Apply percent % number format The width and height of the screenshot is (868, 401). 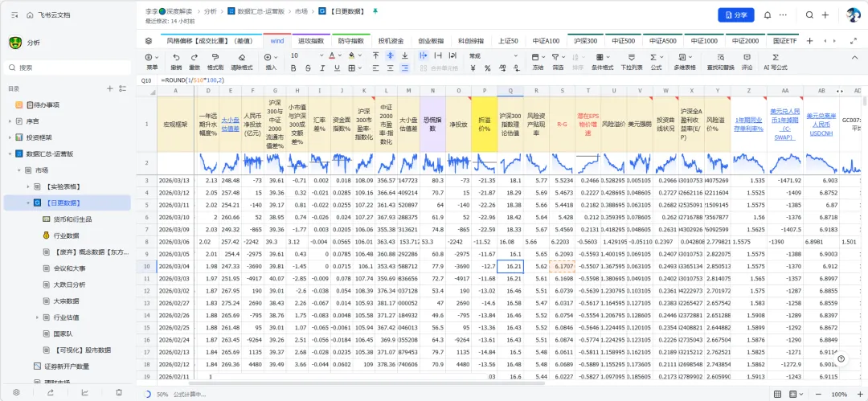pyautogui.click(x=487, y=68)
